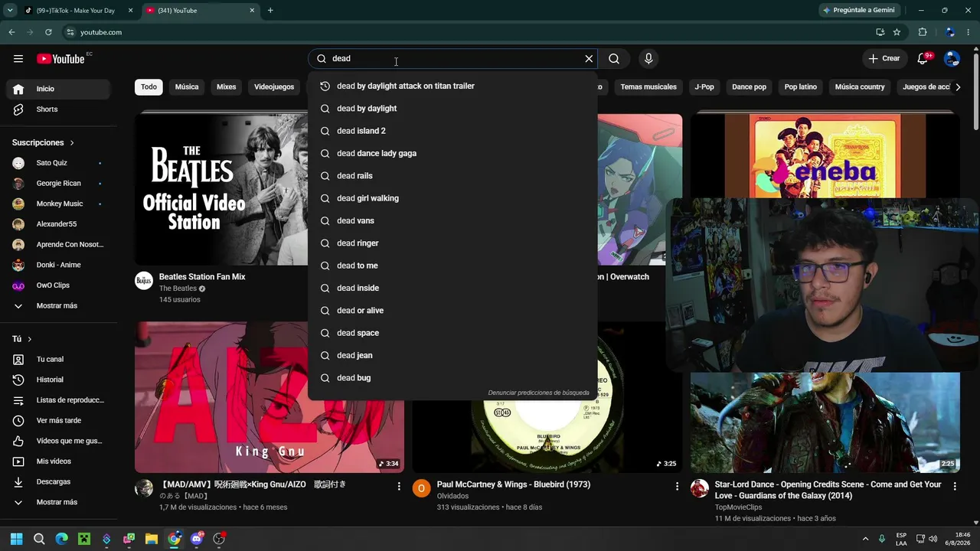980x551 pixels.
Task: Select the Pop latino chip
Action: [x=800, y=87]
